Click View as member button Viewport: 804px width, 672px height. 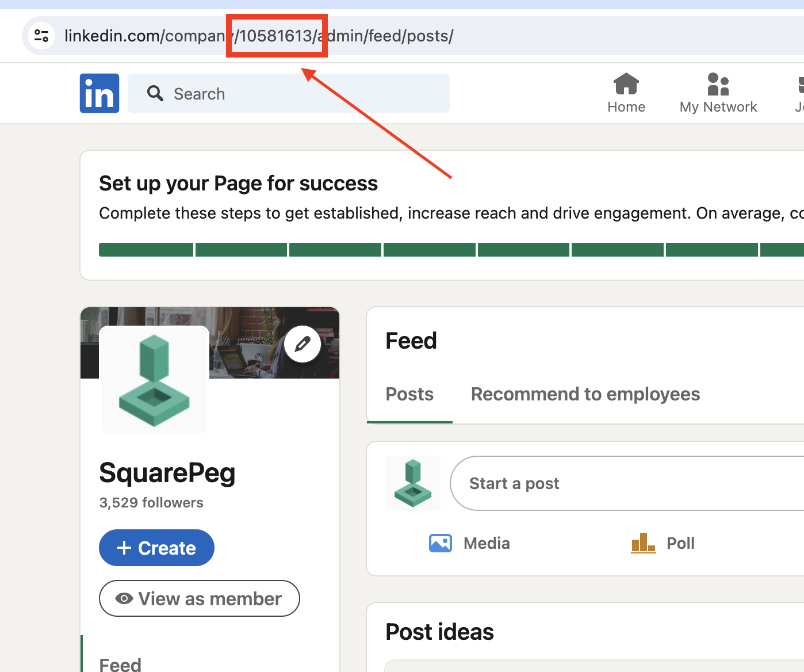point(200,598)
